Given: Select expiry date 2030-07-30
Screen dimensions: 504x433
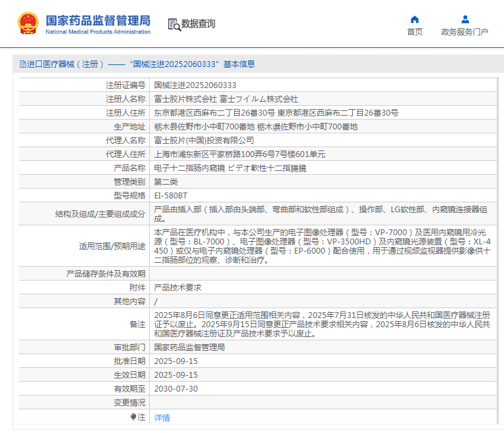Looking at the screenshot, I should click(176, 389).
